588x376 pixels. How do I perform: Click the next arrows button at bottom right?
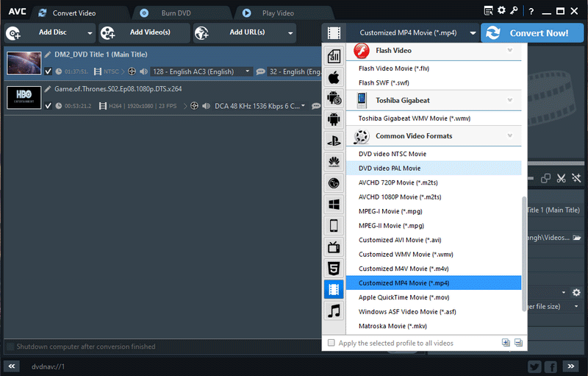coord(571,366)
